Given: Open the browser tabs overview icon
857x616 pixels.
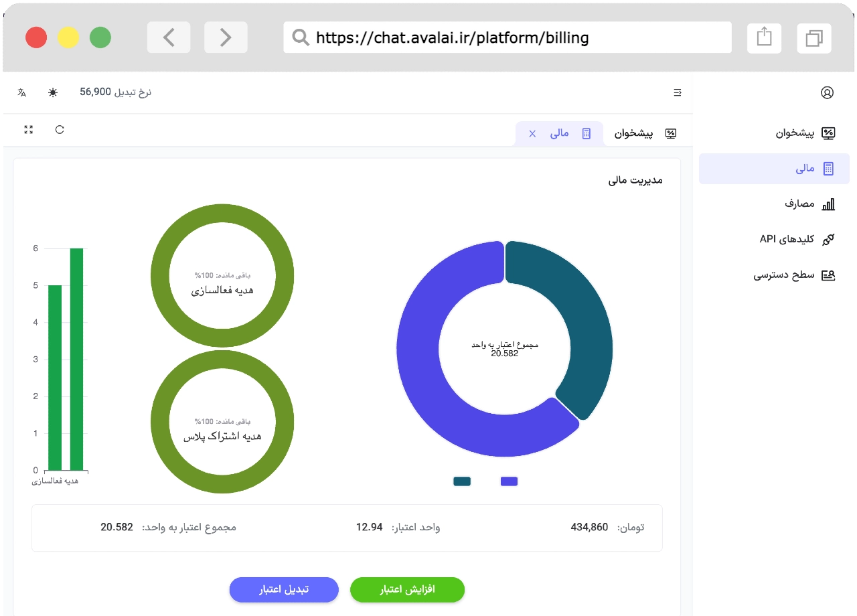Looking at the screenshot, I should pyautogui.click(x=814, y=37).
